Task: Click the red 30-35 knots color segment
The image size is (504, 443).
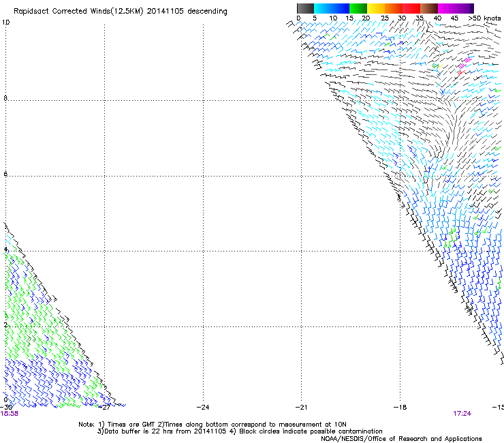Action: click(x=411, y=8)
